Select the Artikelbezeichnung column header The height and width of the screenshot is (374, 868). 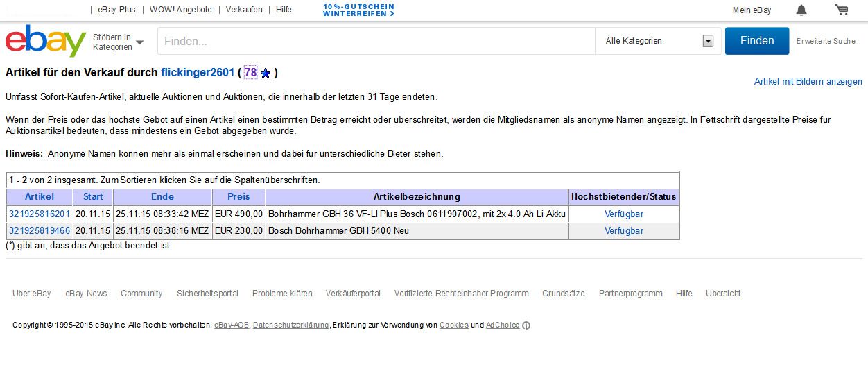pos(417,196)
